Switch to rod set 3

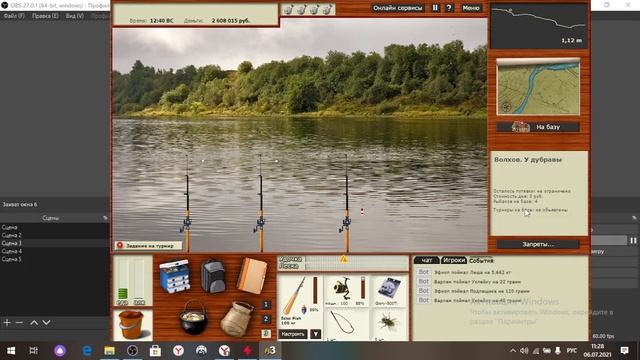click(x=266, y=333)
